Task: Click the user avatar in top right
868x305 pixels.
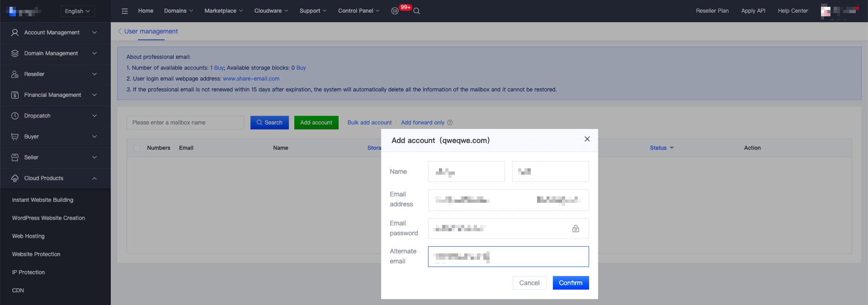Action: click(x=826, y=11)
